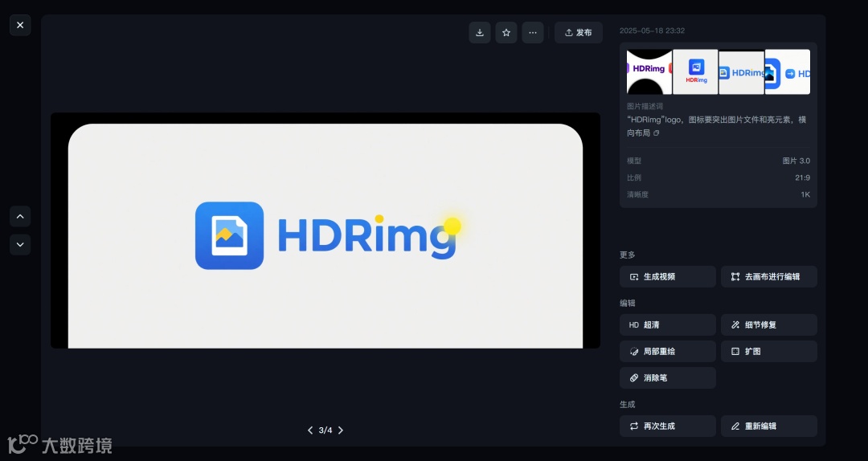Open the more options ellipsis menu
Viewport: 868px width, 461px height.
point(533,33)
